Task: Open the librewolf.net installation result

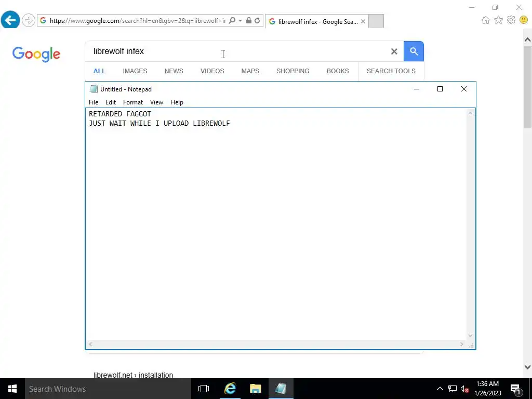Action: 134,375
